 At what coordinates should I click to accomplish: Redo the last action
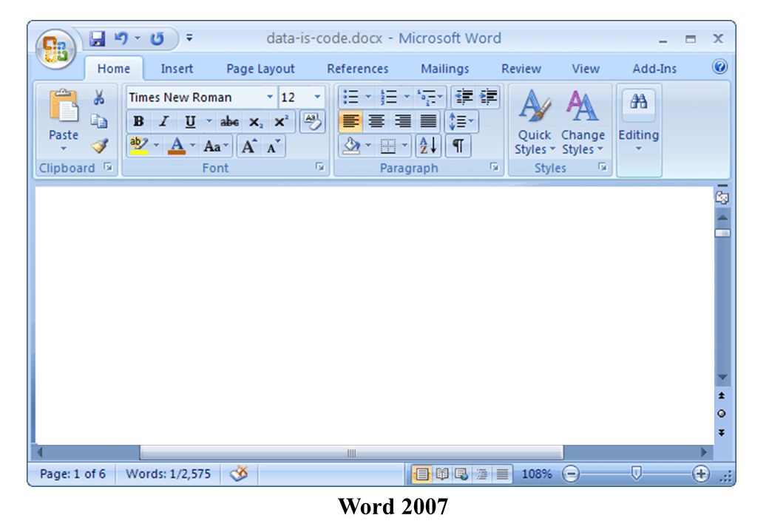tap(157, 38)
